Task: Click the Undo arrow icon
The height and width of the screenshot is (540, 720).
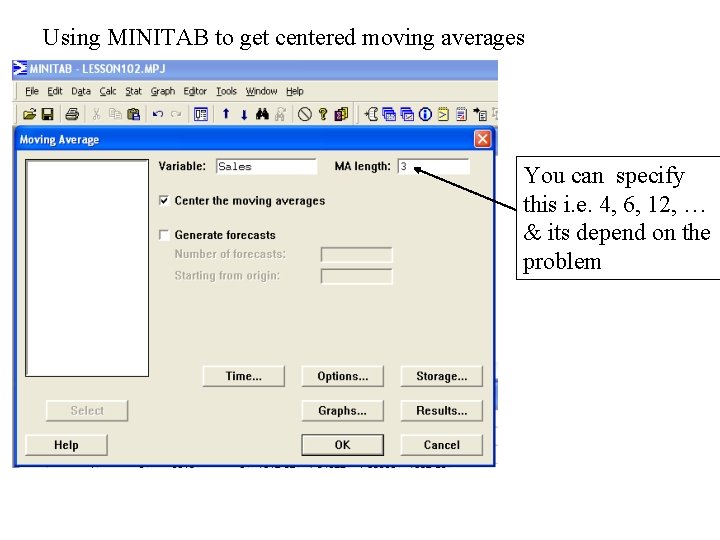Action: [x=158, y=114]
